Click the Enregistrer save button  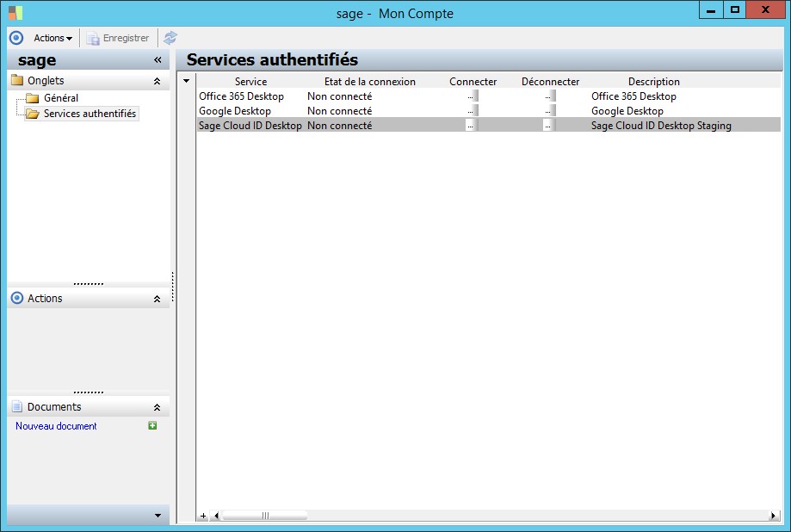tap(118, 38)
